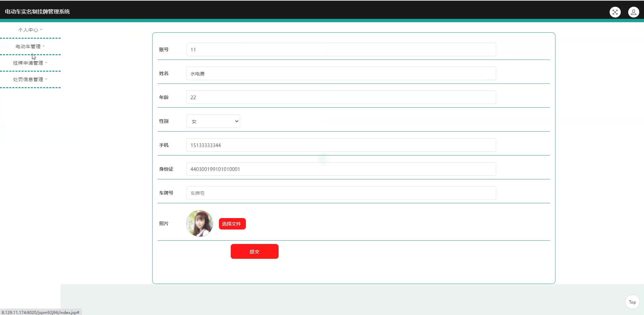Image resolution: width=644 pixels, height=315 pixels.
Task: Click the 账号 input field
Action: coord(341,49)
